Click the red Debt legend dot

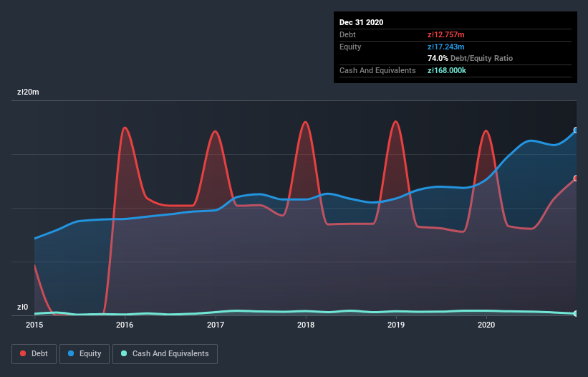click(x=23, y=353)
